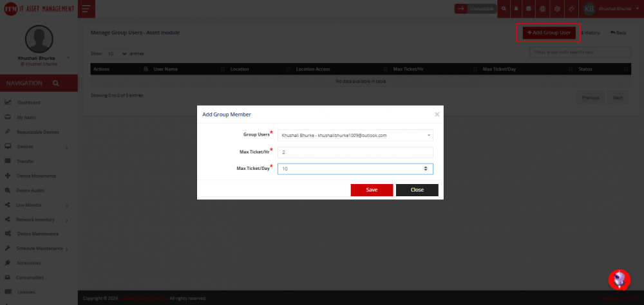Open Device Audits menu item
644x305 pixels.
click(30, 190)
